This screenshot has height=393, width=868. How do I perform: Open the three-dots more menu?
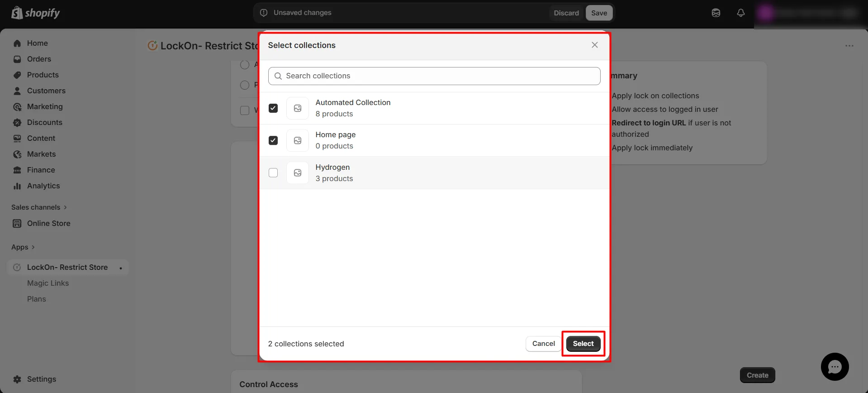[x=849, y=46]
